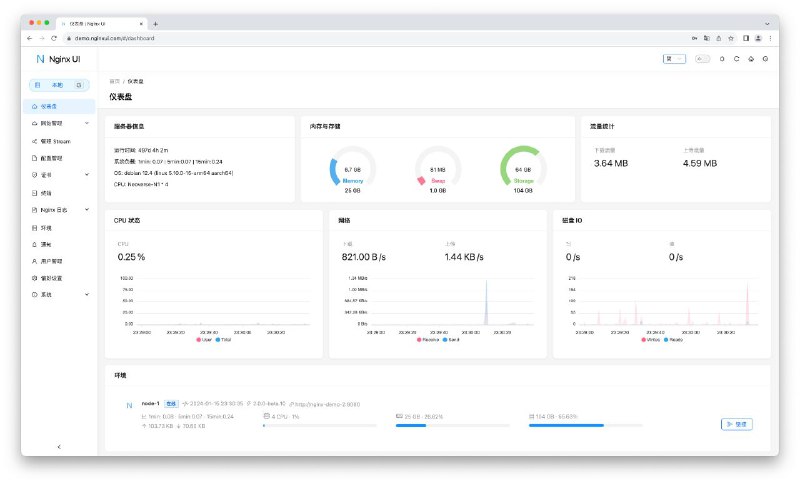Open a new tab with plus button
This screenshot has height=484, width=800.
156,23
